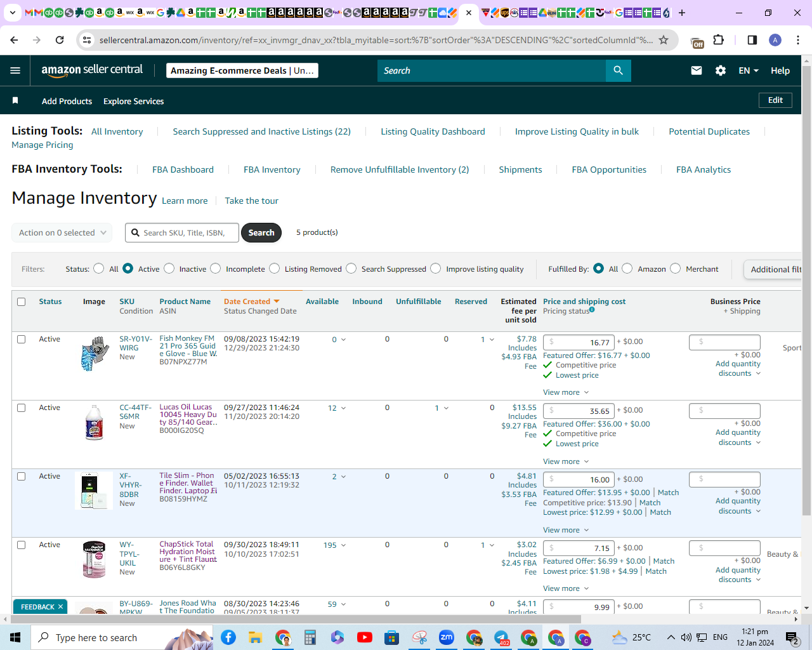Check the ChapStick row checkbox
812x650 pixels.
point(22,545)
